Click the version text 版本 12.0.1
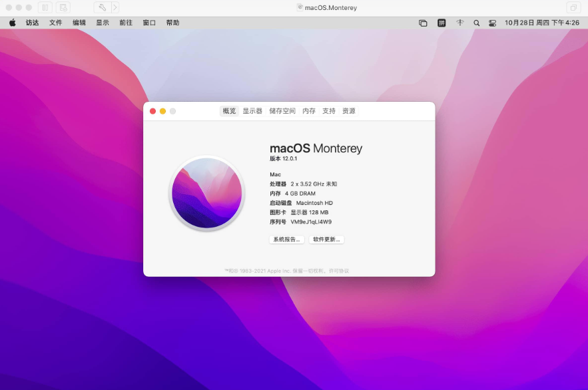This screenshot has height=390, width=588. pos(284,158)
